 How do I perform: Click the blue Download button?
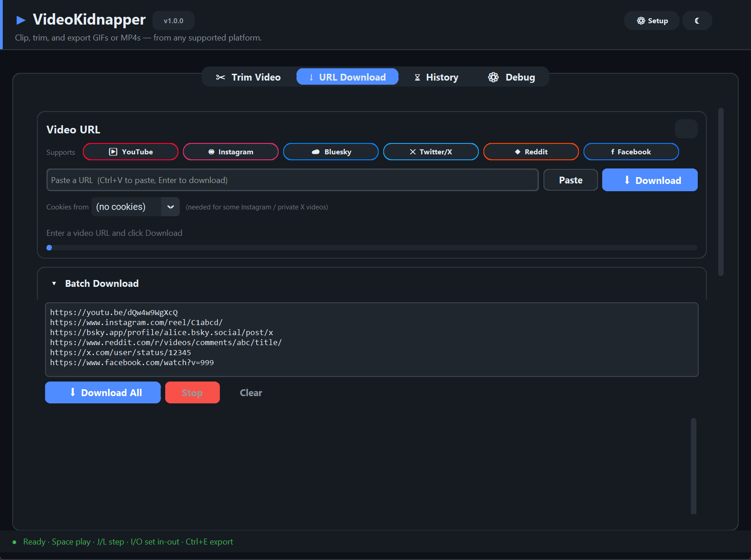[x=650, y=180]
